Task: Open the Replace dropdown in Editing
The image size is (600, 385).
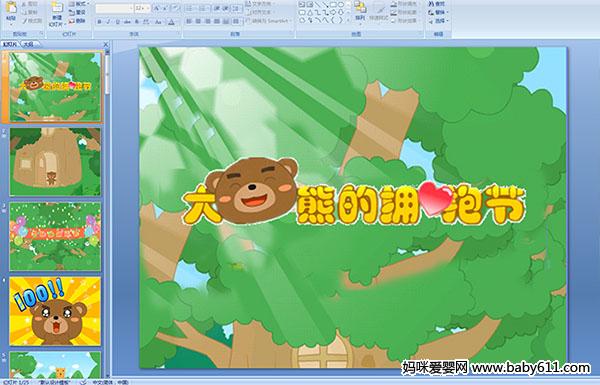Action: coord(437,12)
